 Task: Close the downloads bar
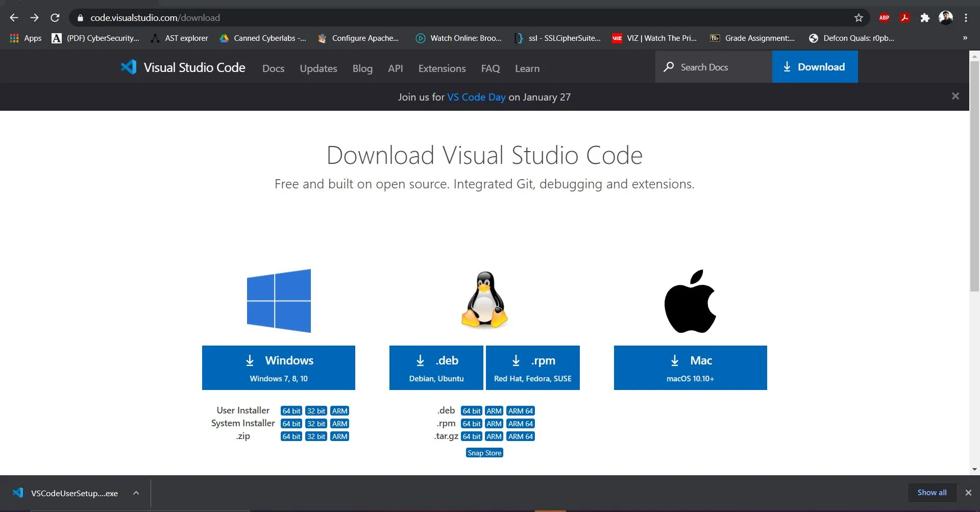(x=968, y=493)
